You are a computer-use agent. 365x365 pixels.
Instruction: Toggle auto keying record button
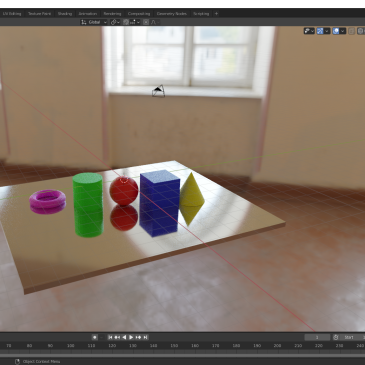[x=95, y=337]
